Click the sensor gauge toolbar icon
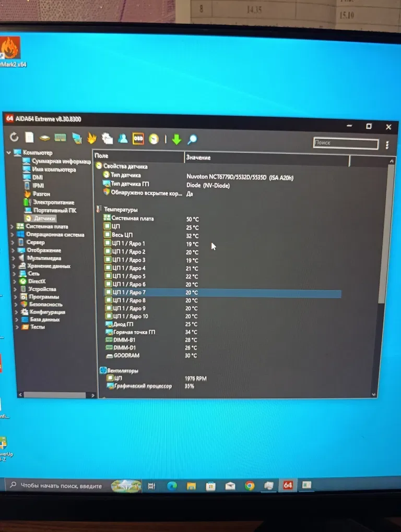401x532 pixels. tap(154, 139)
